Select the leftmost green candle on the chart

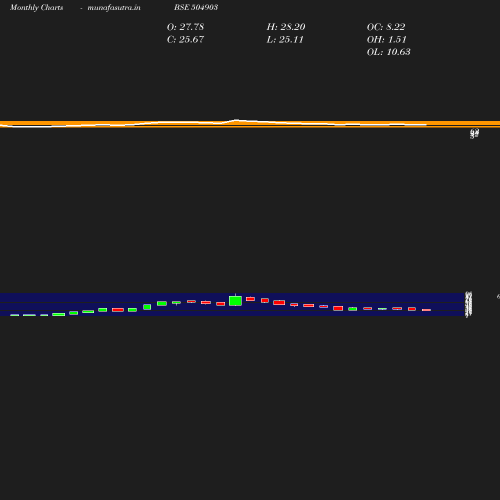point(15,315)
